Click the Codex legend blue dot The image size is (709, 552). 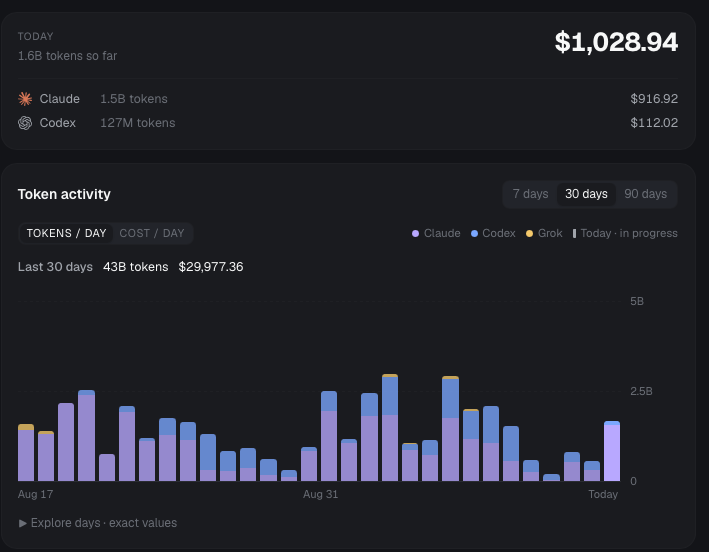474,234
